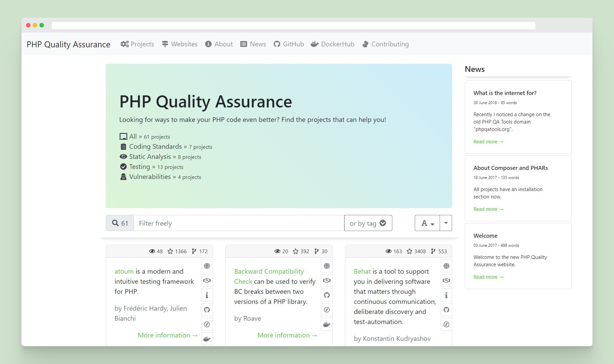614x364 pixels.
Task: Click the A sort order button
Action: 427,223
